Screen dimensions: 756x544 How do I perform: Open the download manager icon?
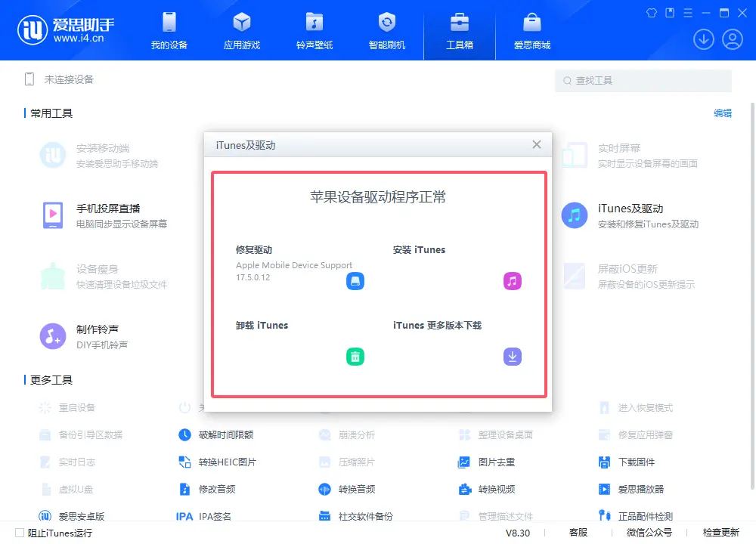(x=703, y=39)
